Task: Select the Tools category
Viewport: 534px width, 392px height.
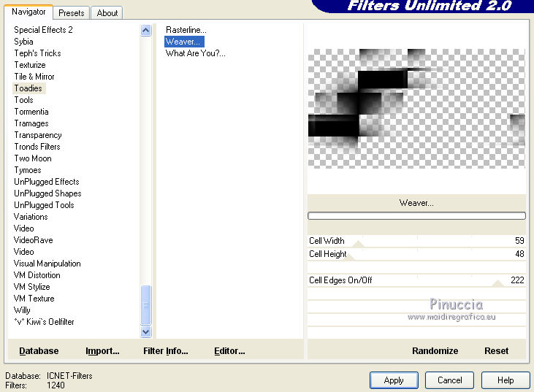Action: (x=23, y=100)
